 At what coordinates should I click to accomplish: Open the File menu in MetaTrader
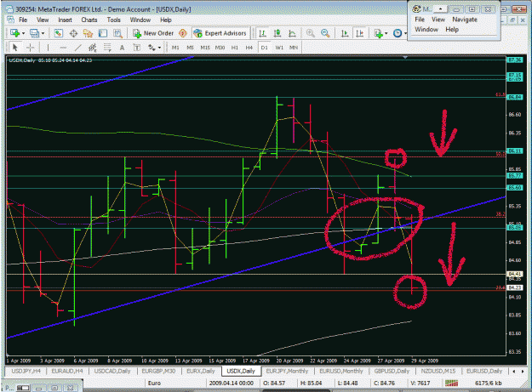click(x=23, y=20)
